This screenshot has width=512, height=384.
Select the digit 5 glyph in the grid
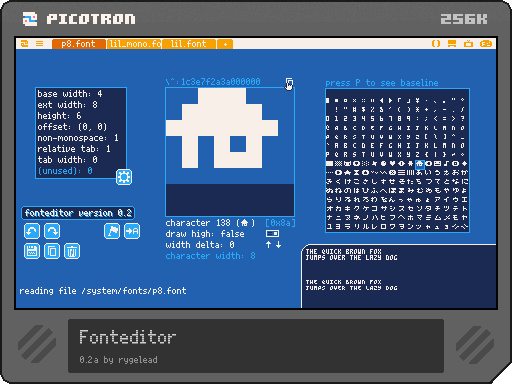[x=372, y=119]
